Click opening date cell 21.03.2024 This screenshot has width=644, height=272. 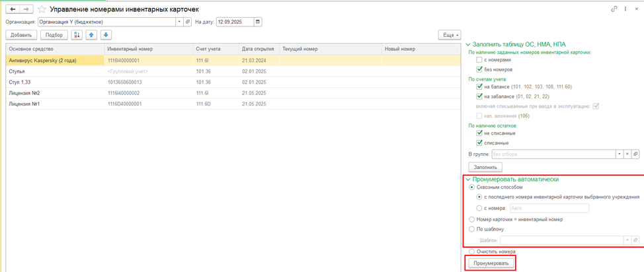pos(259,60)
